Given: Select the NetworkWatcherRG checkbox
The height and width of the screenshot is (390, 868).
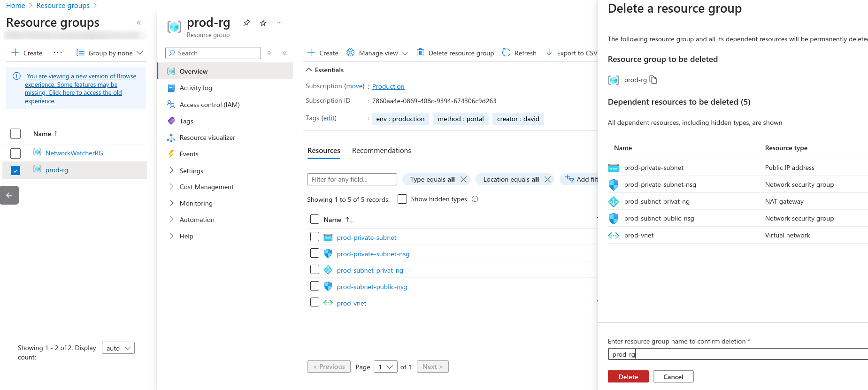Looking at the screenshot, I should click(x=15, y=153).
